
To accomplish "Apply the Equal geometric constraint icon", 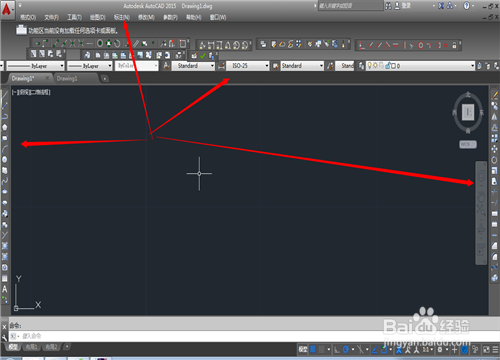I will (445, 45).
